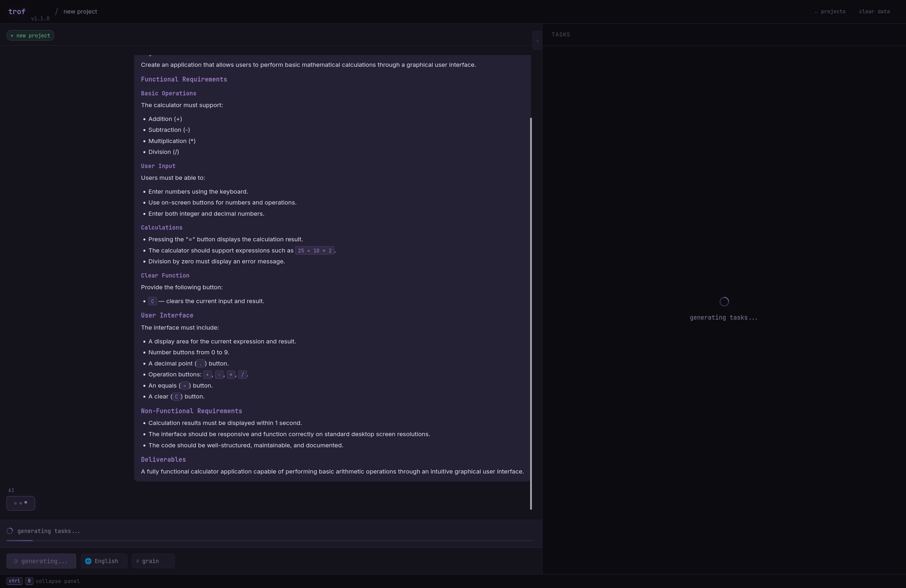Click the Basic Operations heading

169,93
